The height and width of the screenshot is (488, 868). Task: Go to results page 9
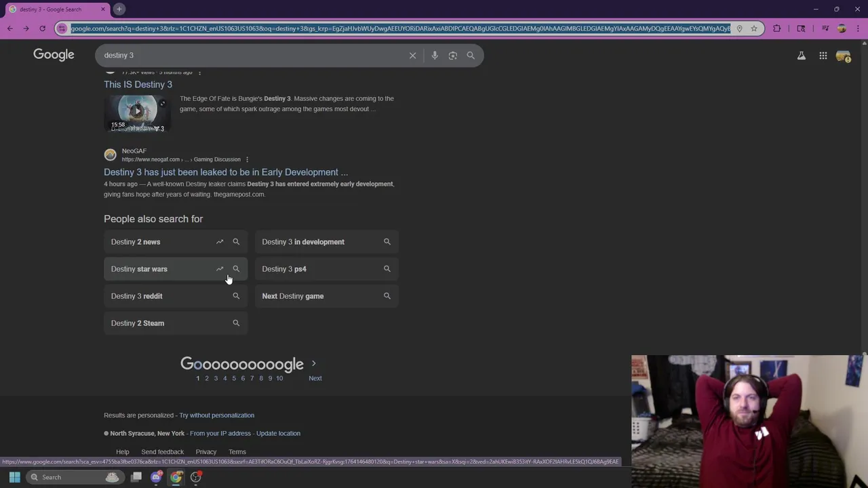pyautogui.click(x=270, y=378)
